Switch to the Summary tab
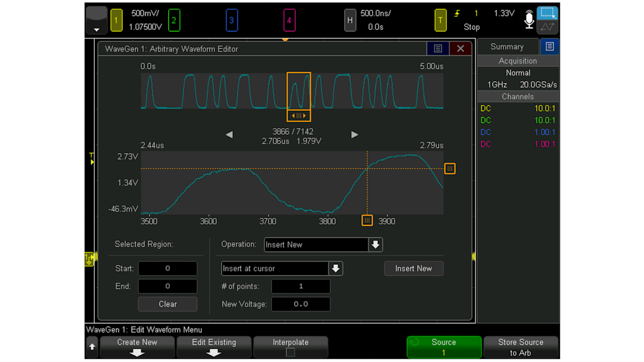This screenshot has height=362, width=644. pyautogui.click(x=507, y=46)
